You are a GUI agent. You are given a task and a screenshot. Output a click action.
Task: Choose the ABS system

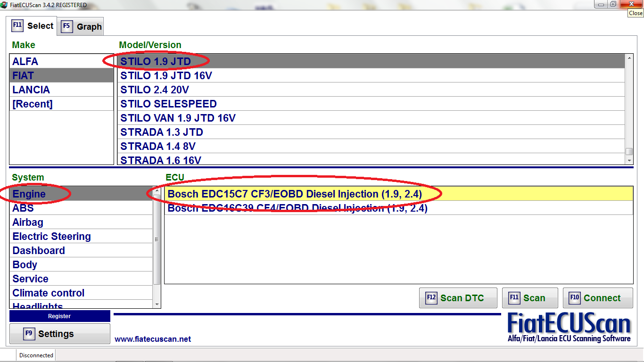point(81,208)
